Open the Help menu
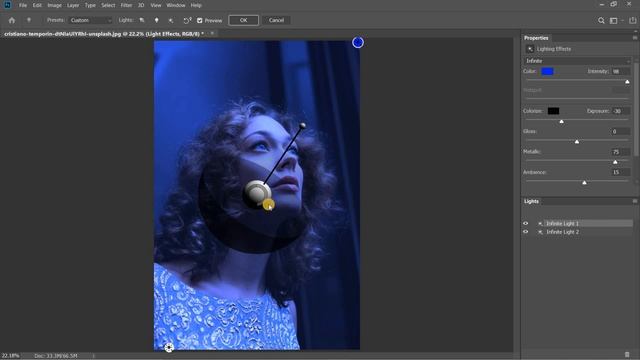The height and width of the screenshot is (360, 640). pos(196,5)
